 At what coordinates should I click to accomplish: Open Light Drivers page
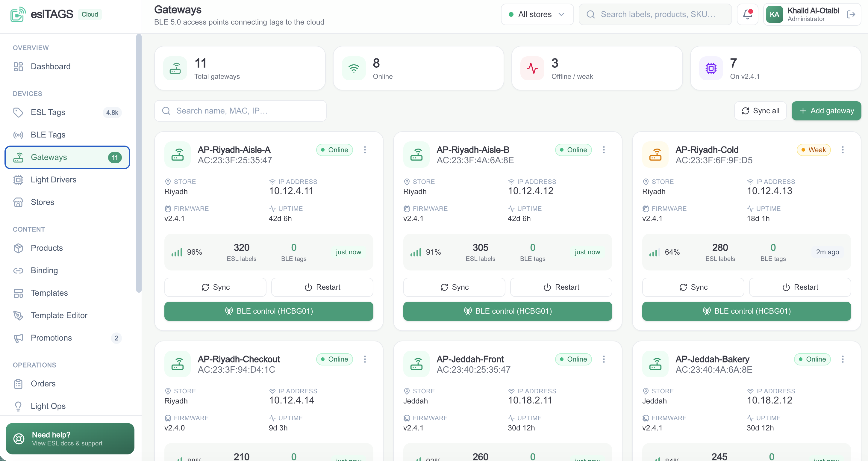point(67,180)
